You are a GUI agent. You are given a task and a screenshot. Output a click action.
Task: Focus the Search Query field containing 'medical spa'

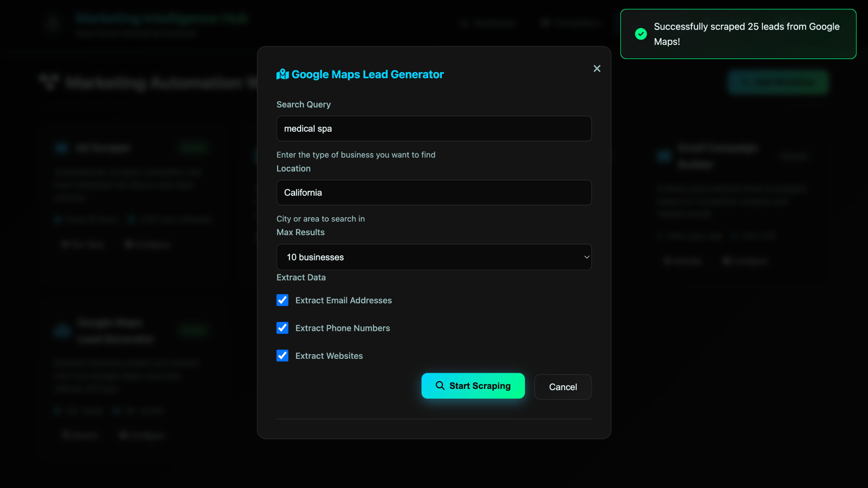[433, 129]
